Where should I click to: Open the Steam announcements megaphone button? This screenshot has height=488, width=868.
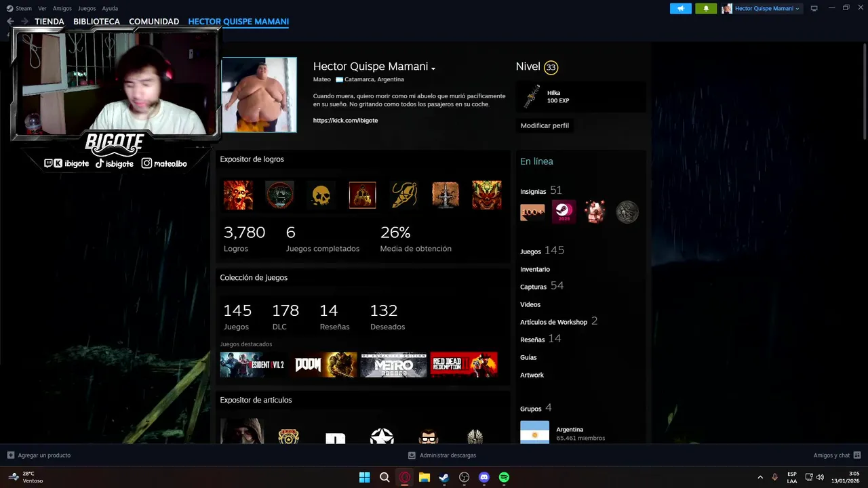pyautogui.click(x=681, y=8)
